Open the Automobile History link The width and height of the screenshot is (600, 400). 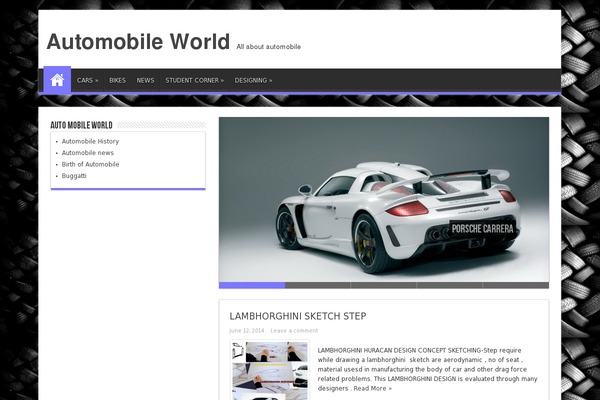click(90, 141)
